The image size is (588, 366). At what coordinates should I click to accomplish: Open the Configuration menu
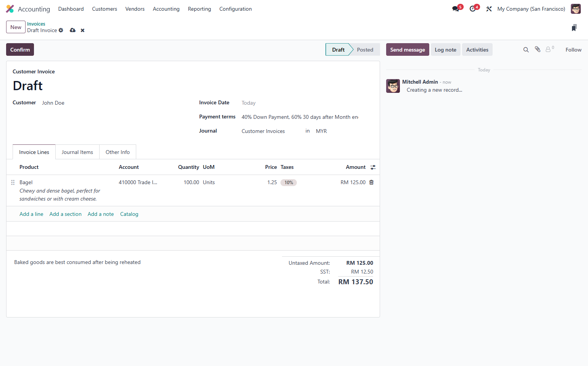click(235, 9)
